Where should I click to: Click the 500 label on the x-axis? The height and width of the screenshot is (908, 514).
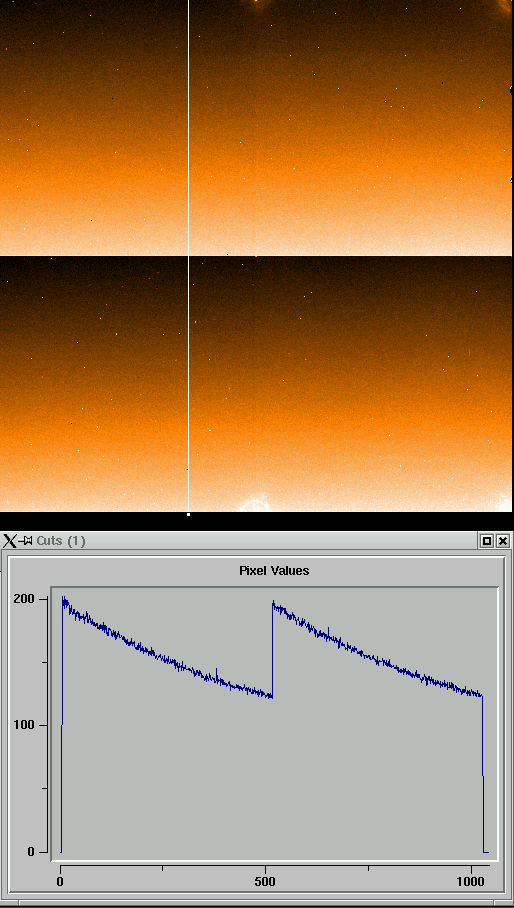265,881
